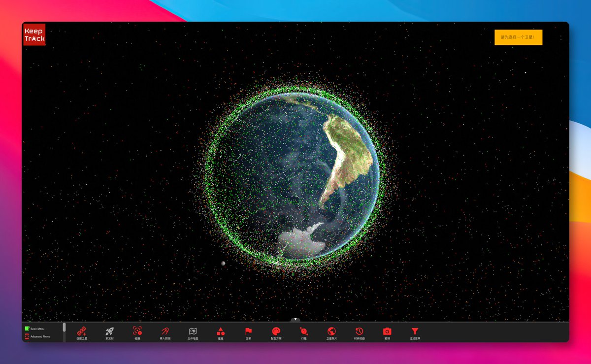Open the Collision (碰撞) menu icon
The width and height of the screenshot is (591, 364).
(137, 333)
